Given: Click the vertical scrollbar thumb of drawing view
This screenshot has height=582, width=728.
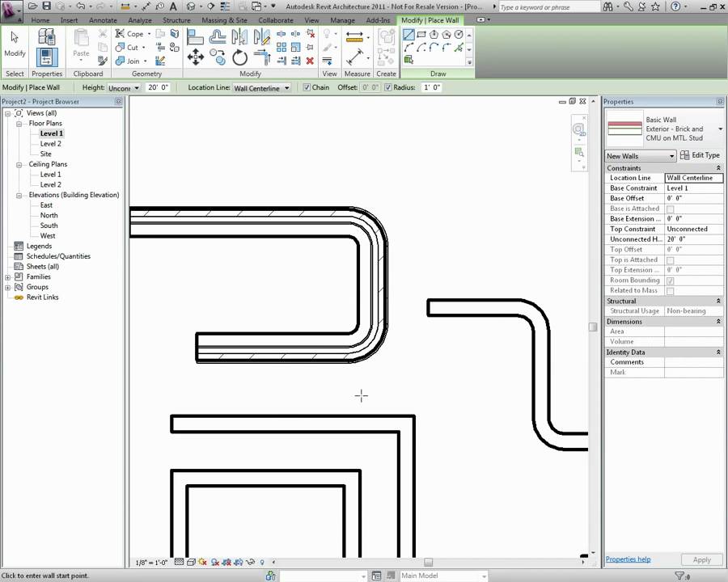Looking at the screenshot, I should pyautogui.click(x=593, y=327).
